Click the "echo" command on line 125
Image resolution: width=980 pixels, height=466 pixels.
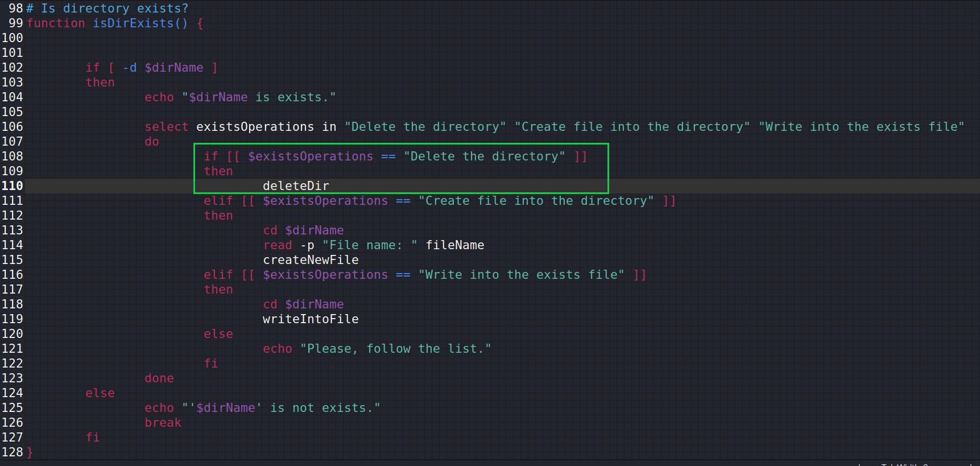159,408
